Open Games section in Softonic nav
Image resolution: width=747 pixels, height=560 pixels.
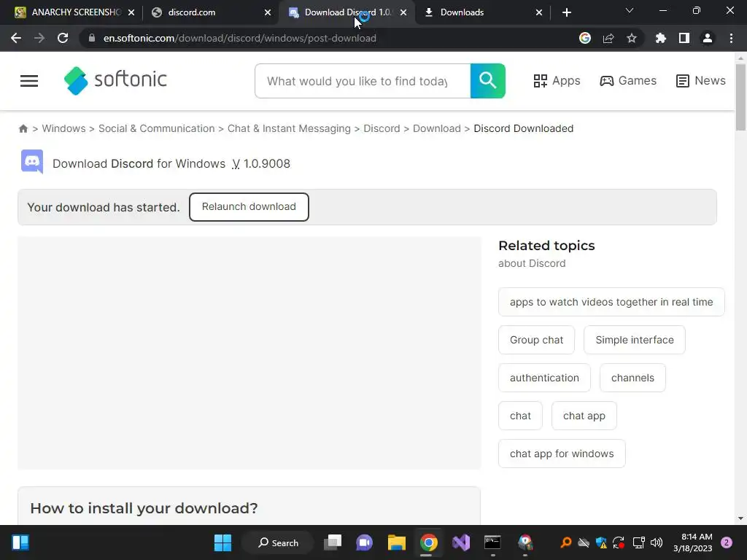628,81
